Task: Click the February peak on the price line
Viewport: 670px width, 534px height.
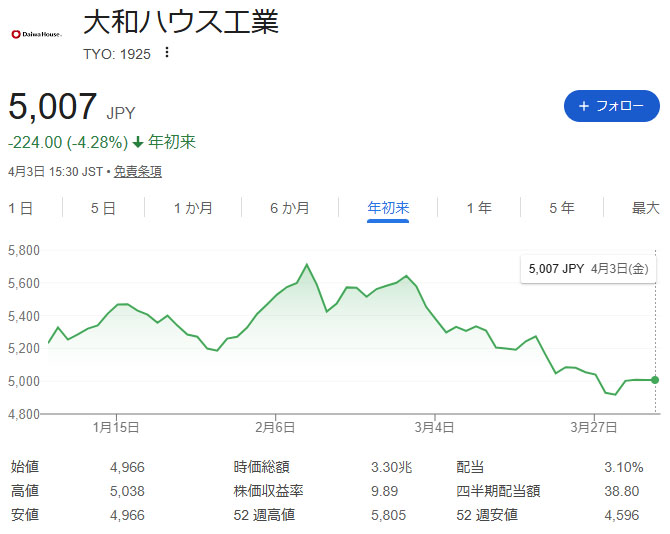Action: tap(307, 265)
